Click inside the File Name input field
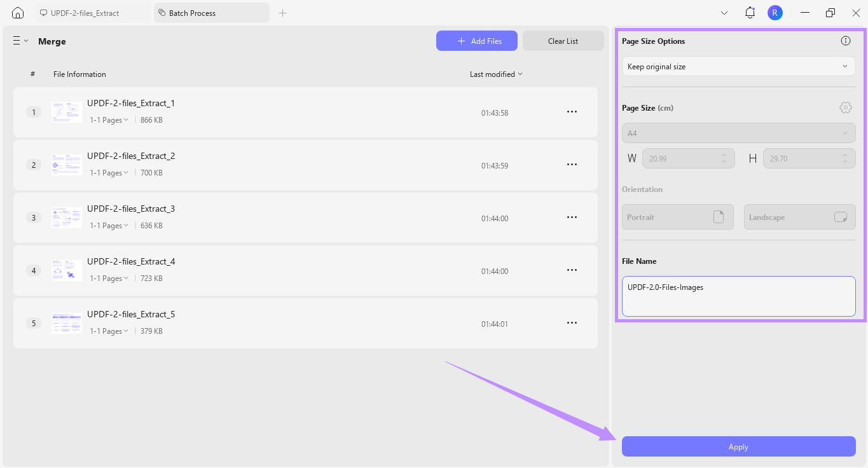This screenshot has width=868, height=468. (738, 296)
